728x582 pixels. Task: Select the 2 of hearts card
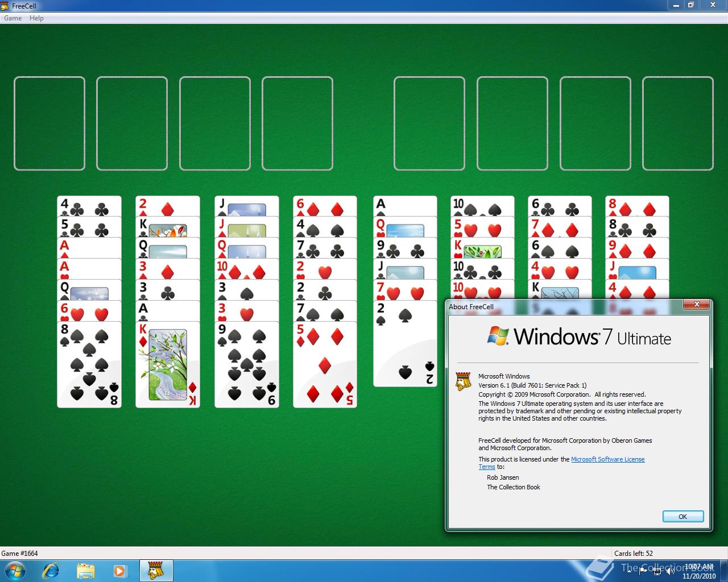click(x=325, y=269)
